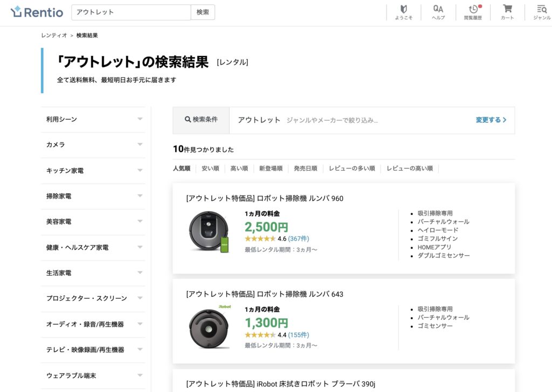552x392 pixels.
Task: Click the ジャンルやメーカーで絞り込み filter field
Action: [332, 120]
